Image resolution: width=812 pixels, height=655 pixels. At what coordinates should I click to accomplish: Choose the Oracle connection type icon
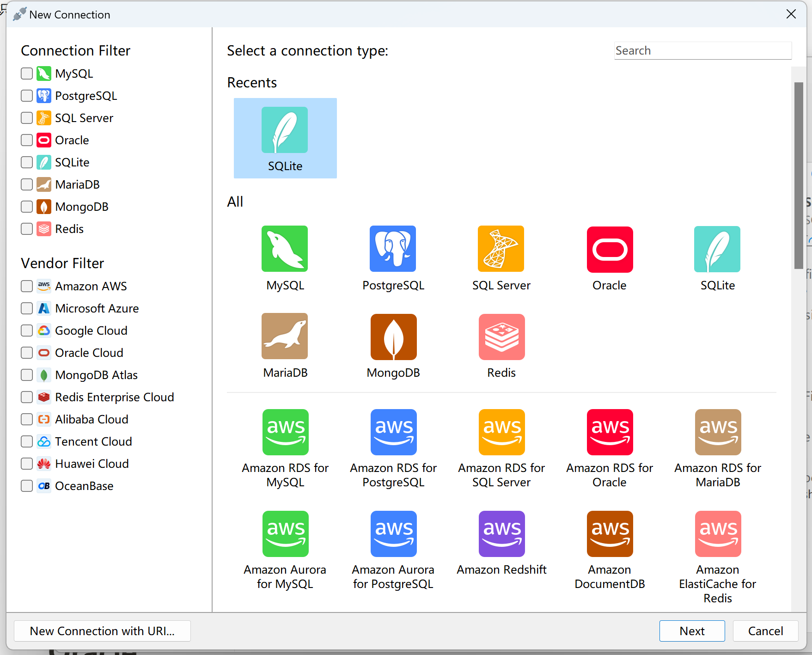pyautogui.click(x=610, y=249)
